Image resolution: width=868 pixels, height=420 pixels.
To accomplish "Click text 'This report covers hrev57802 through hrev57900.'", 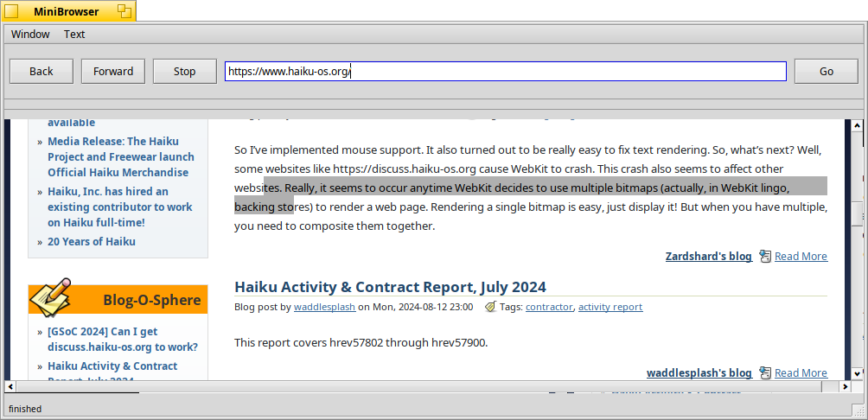I will pos(361,342).
